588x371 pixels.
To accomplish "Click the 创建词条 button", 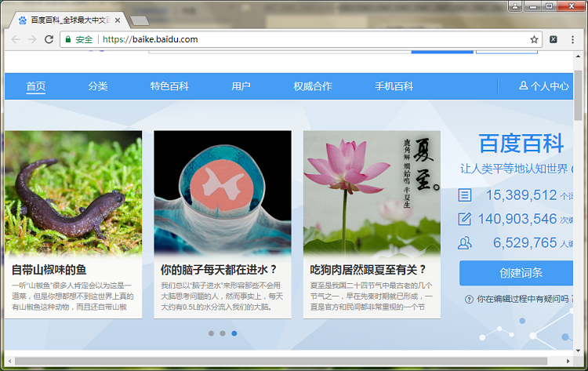I will click(517, 273).
